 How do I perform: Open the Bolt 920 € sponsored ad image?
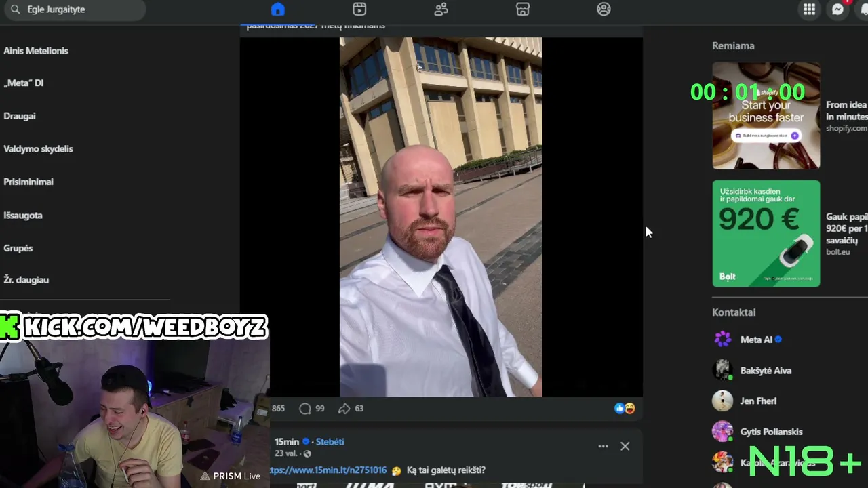pyautogui.click(x=766, y=233)
